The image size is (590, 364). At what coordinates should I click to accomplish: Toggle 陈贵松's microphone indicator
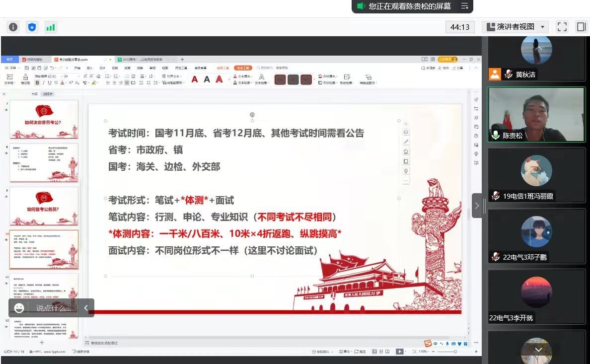(496, 135)
